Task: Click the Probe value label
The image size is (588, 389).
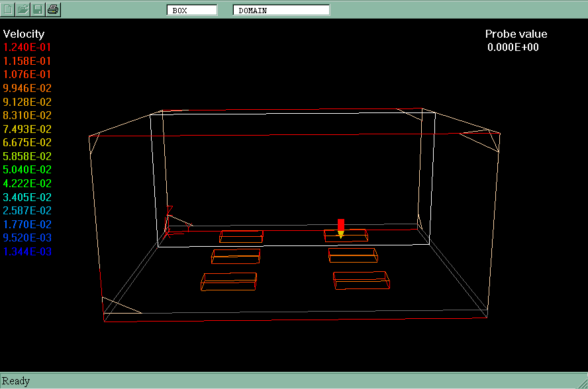Action: 516,34
